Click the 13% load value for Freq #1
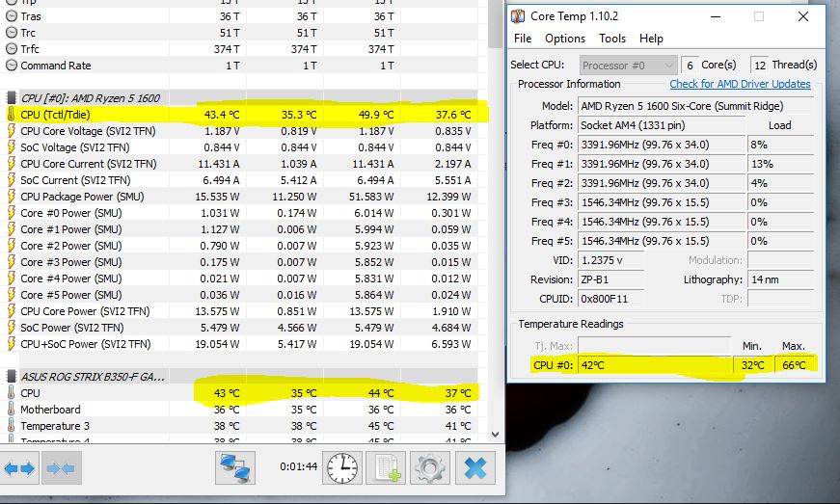840x504 pixels. click(x=780, y=164)
